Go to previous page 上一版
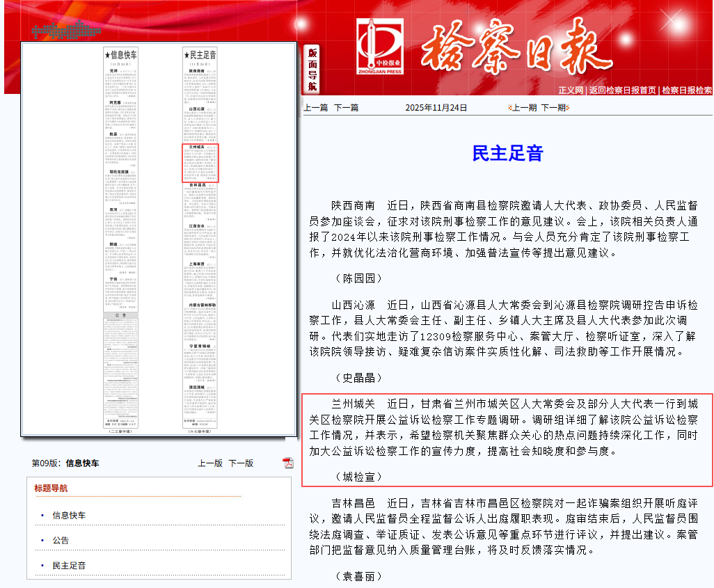This screenshot has height=588, width=714. coord(210,463)
